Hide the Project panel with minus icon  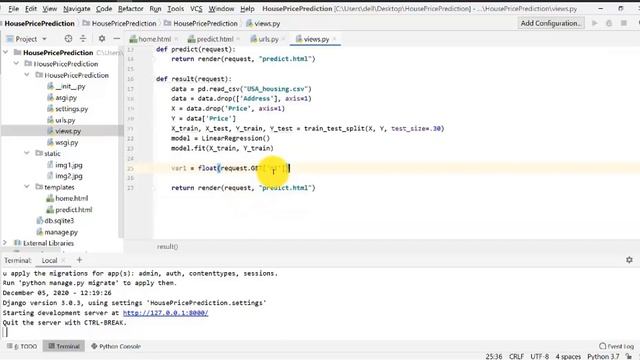click(117, 39)
